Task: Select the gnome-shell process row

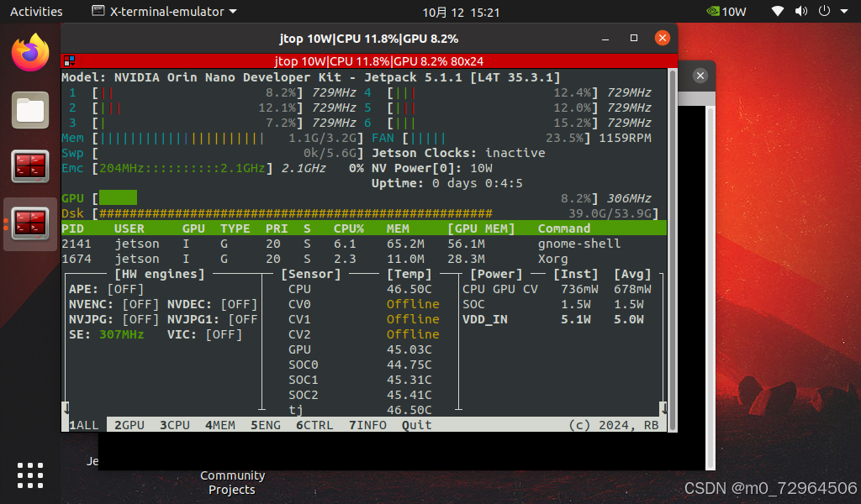Action: (363, 244)
